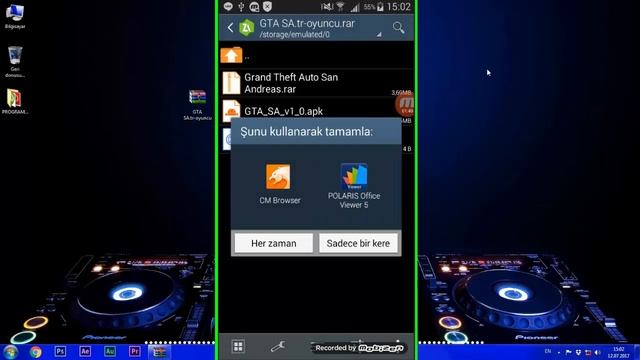Click the taskbar clock

pyautogui.click(x=619, y=353)
